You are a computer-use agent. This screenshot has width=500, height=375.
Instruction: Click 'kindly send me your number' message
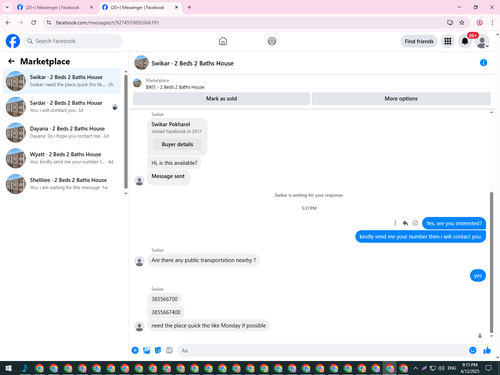click(x=420, y=236)
